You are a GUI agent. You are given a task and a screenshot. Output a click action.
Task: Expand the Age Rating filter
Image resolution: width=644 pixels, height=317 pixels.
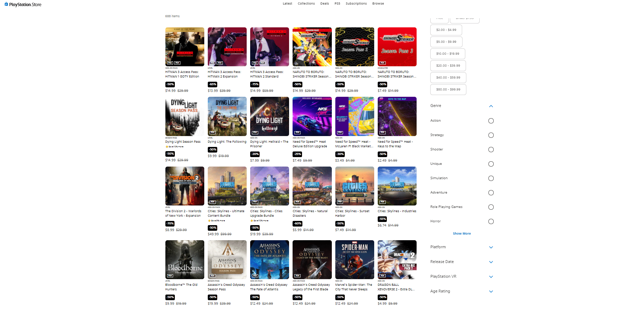tap(491, 292)
